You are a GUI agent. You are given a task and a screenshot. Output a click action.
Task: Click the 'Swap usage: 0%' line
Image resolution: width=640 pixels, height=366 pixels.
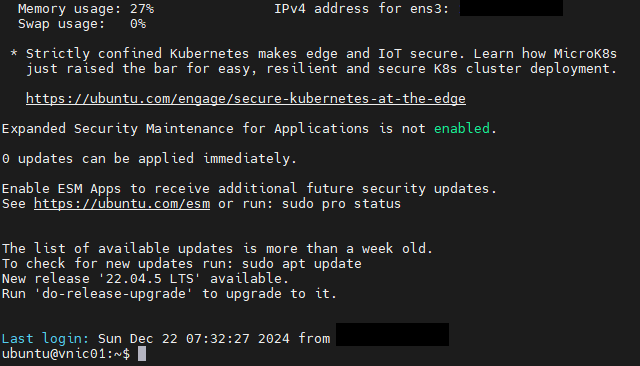click(82, 24)
